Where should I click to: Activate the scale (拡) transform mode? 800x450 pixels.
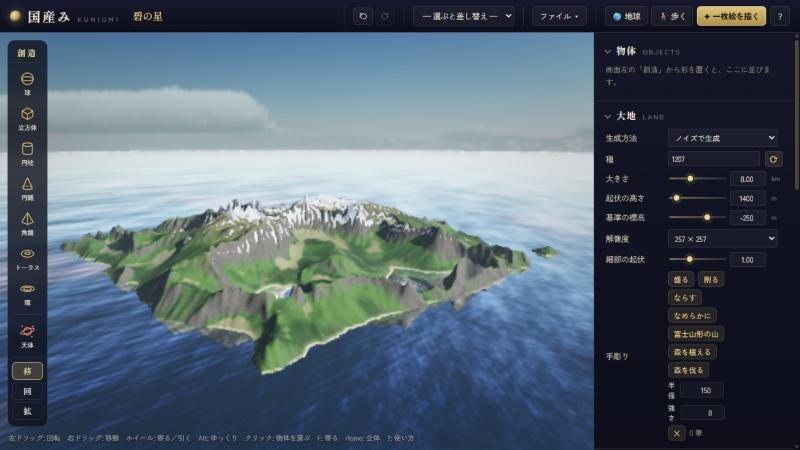(27, 411)
